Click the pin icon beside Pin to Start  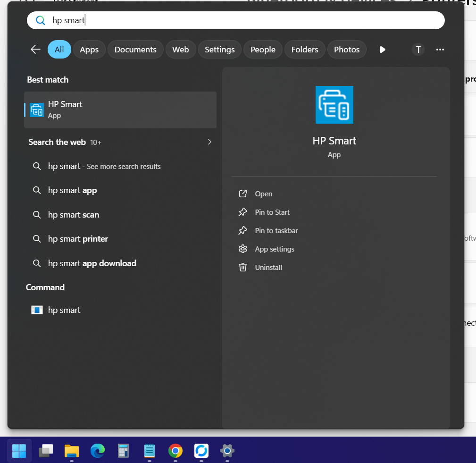[x=243, y=212]
